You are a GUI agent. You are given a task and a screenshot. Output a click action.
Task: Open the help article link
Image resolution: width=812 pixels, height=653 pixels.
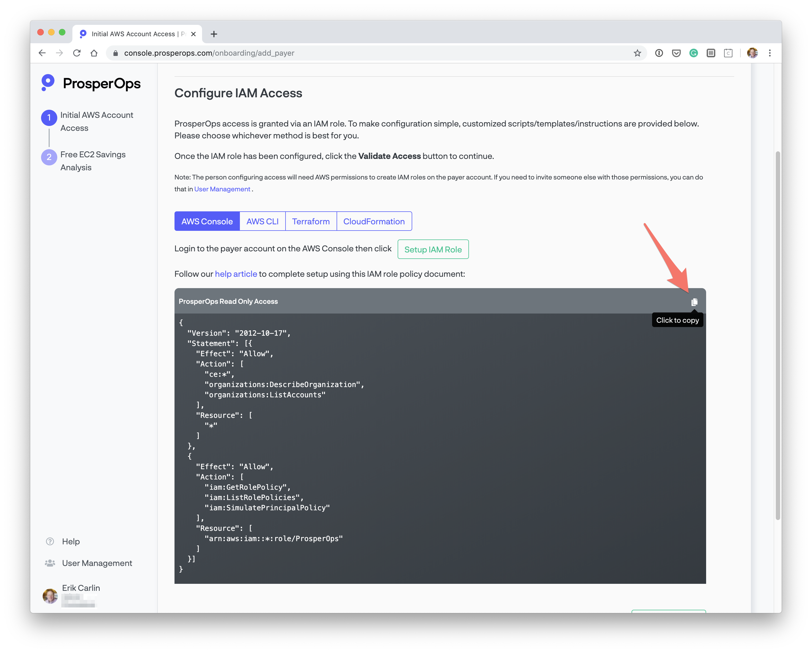[236, 274]
